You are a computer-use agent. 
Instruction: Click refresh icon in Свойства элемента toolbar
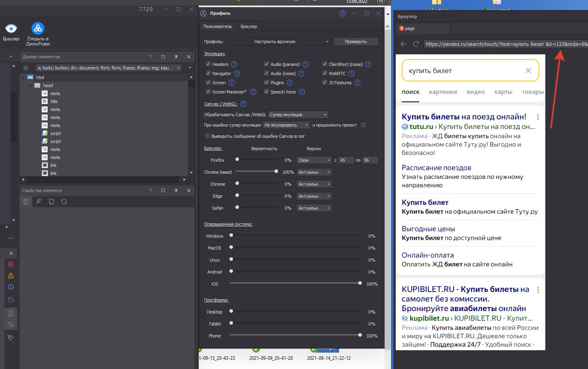64,202
